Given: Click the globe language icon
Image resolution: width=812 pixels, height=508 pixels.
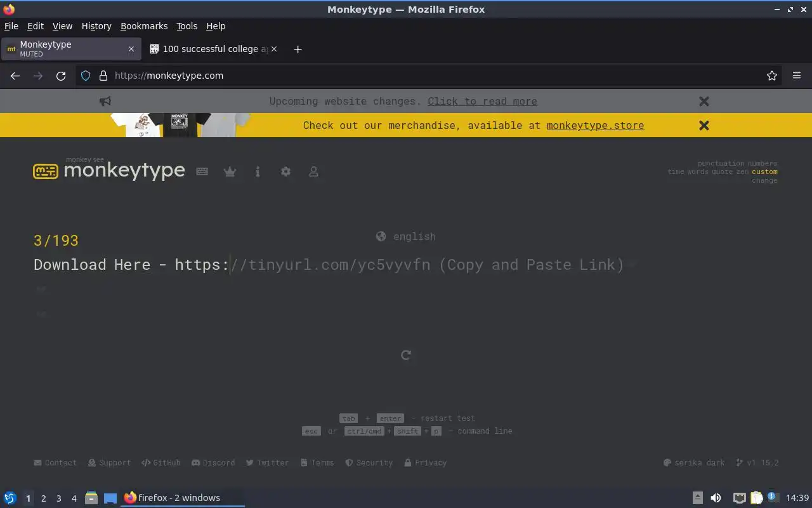Looking at the screenshot, I should 381,236.
